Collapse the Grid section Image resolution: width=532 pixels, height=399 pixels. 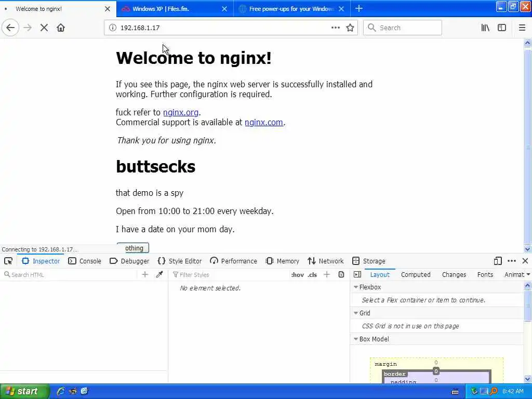click(x=356, y=313)
